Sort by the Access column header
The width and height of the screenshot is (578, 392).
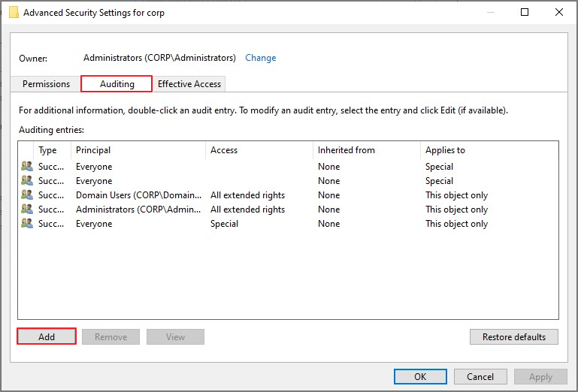click(259, 150)
